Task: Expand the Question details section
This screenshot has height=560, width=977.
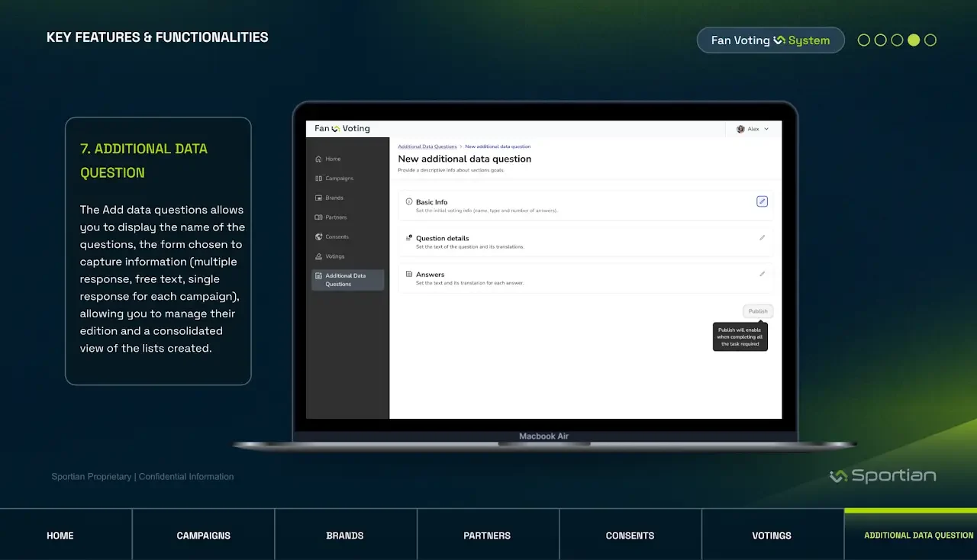Action: pyautogui.click(x=442, y=238)
